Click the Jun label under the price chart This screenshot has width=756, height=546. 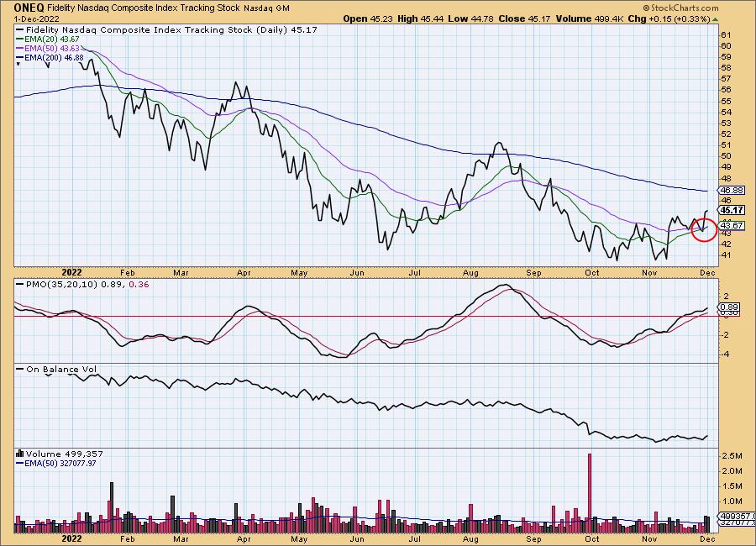click(x=357, y=272)
